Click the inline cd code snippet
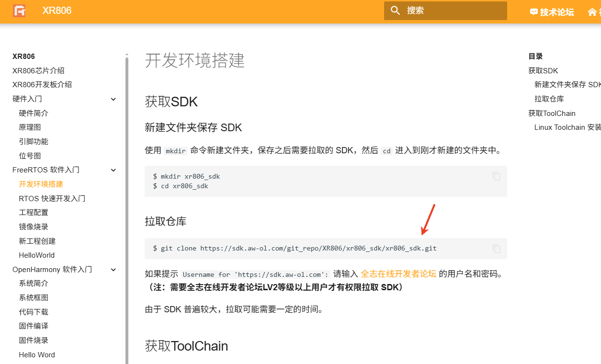Image resolution: width=601 pixels, height=364 pixels. (387, 151)
